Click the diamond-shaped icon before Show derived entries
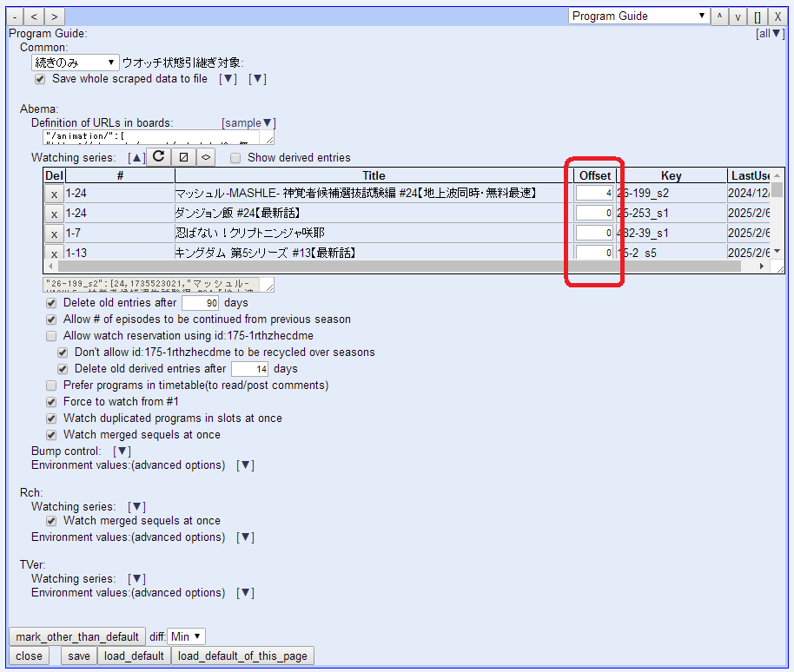 (206, 157)
